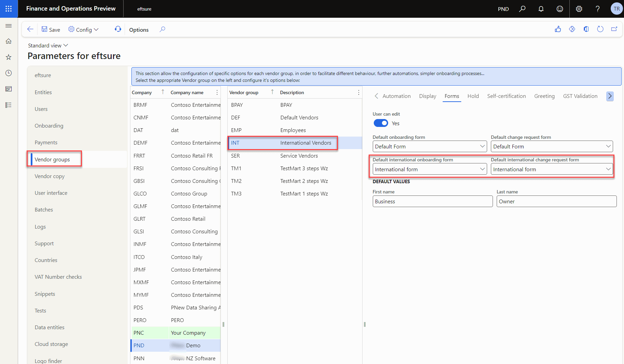Open the Cloud storage section
This screenshot has height=364, width=624.
pos(51,344)
